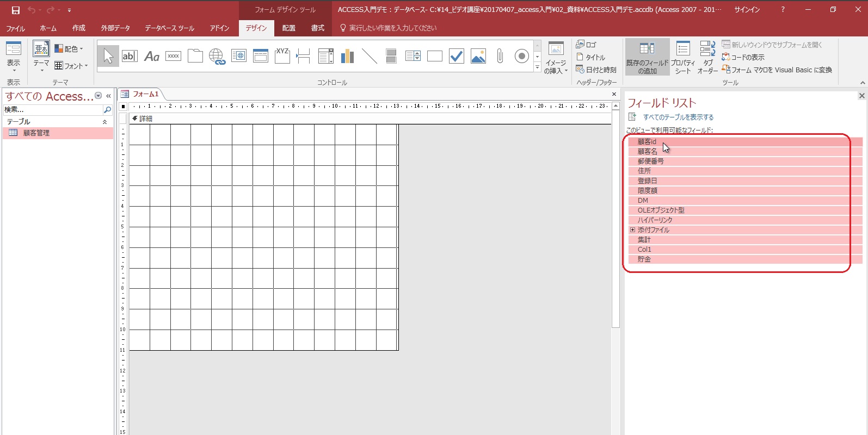The image size is (868, 435).
Task: Pick the Option Button control
Action: click(x=521, y=56)
